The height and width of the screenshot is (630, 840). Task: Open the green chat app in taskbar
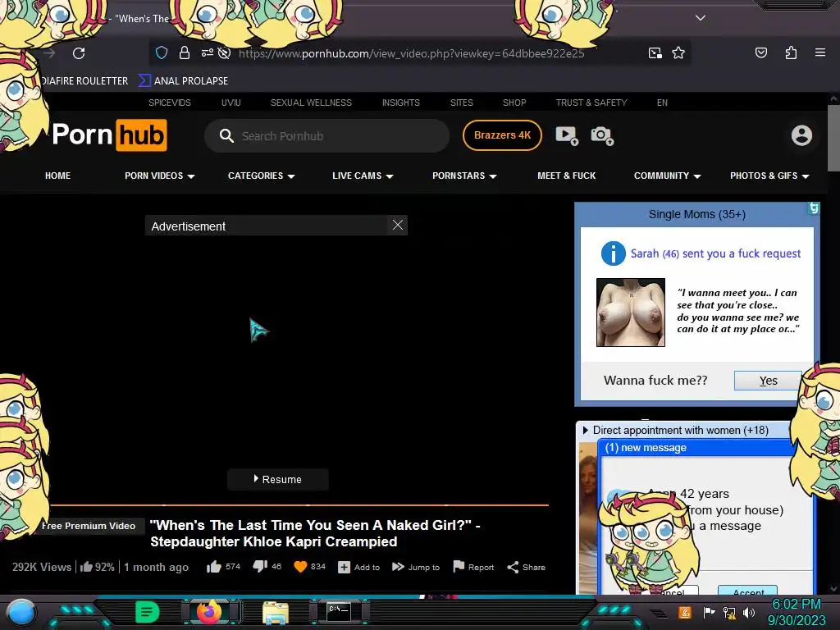click(148, 612)
